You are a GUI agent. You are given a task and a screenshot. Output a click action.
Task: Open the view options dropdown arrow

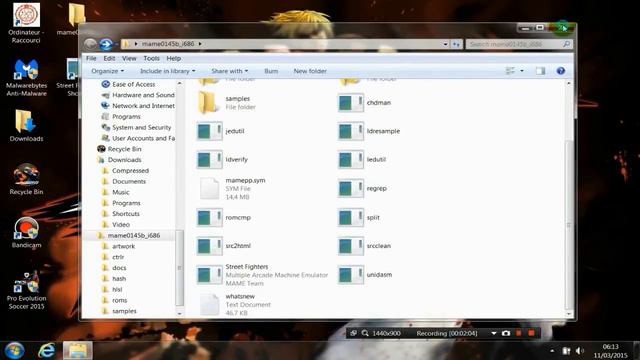(x=522, y=71)
